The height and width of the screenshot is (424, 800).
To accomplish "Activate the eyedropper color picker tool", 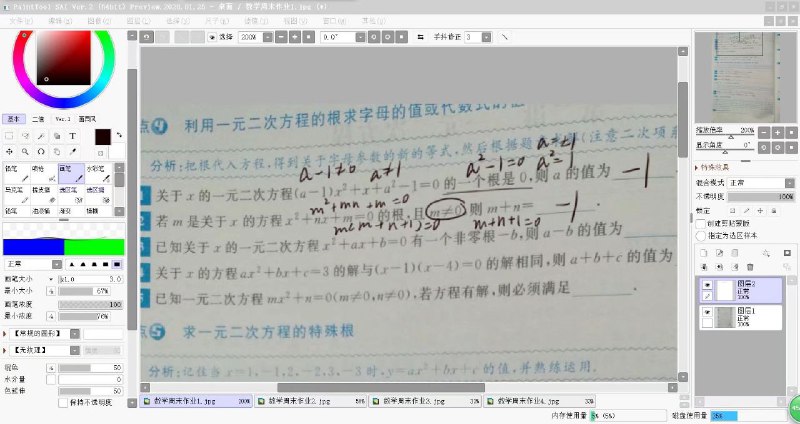I will [x=71, y=152].
